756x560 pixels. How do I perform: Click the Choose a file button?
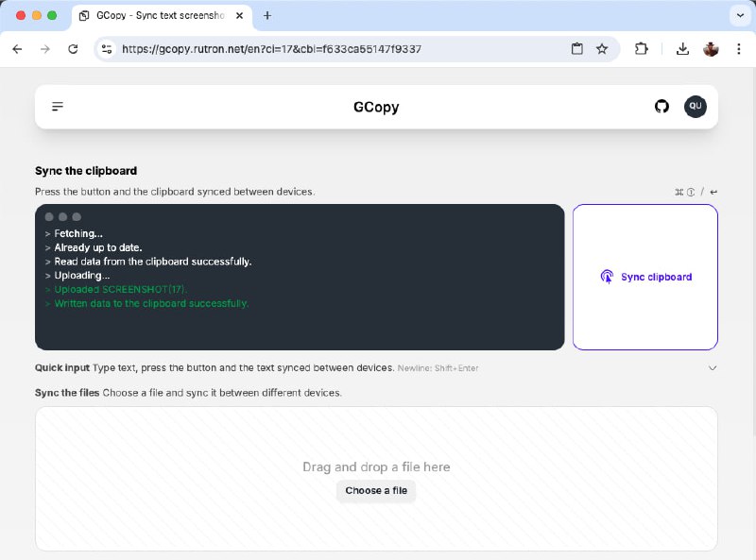click(376, 491)
